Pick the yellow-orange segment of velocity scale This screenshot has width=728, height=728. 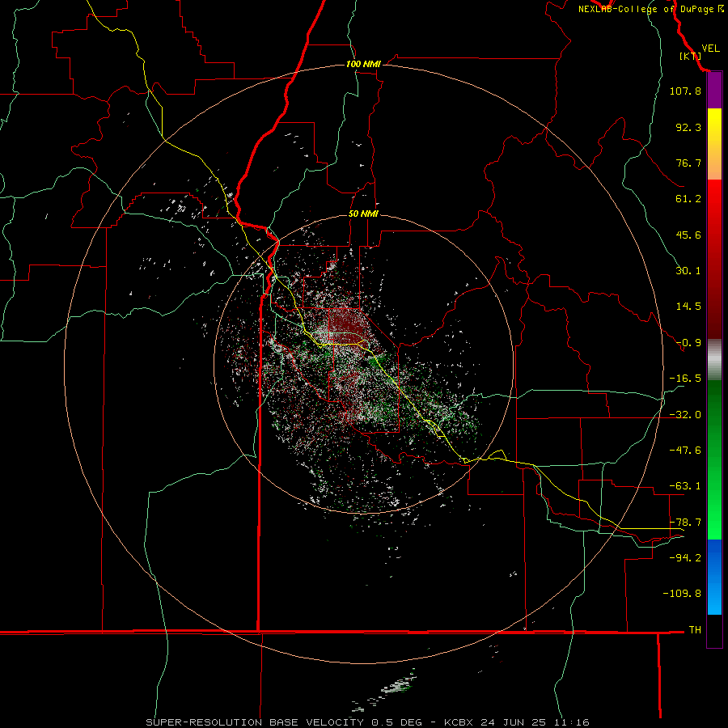click(714, 144)
